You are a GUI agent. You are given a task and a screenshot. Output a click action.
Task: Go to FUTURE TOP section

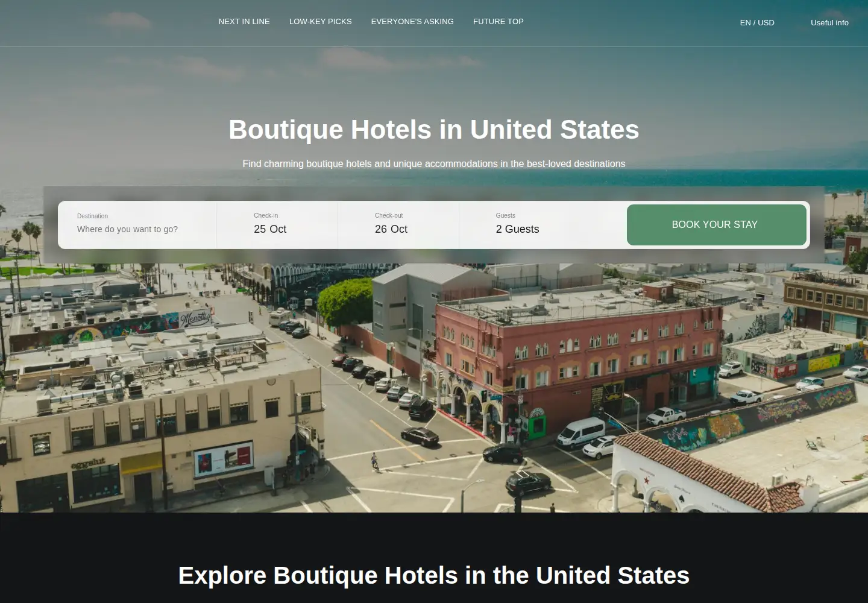point(498,22)
